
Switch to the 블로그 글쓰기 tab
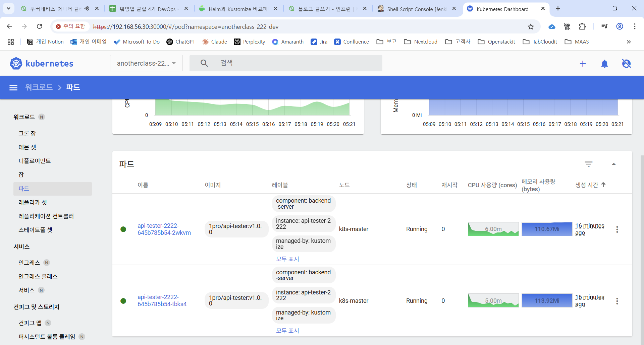point(327,9)
